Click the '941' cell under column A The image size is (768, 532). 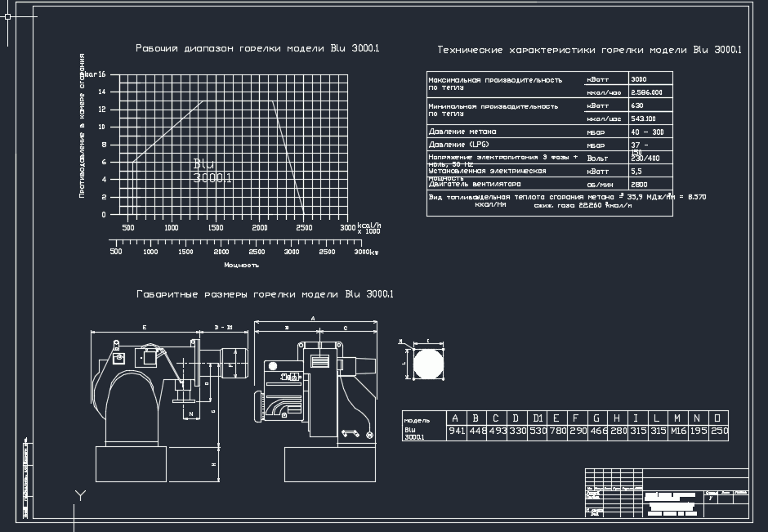457,431
